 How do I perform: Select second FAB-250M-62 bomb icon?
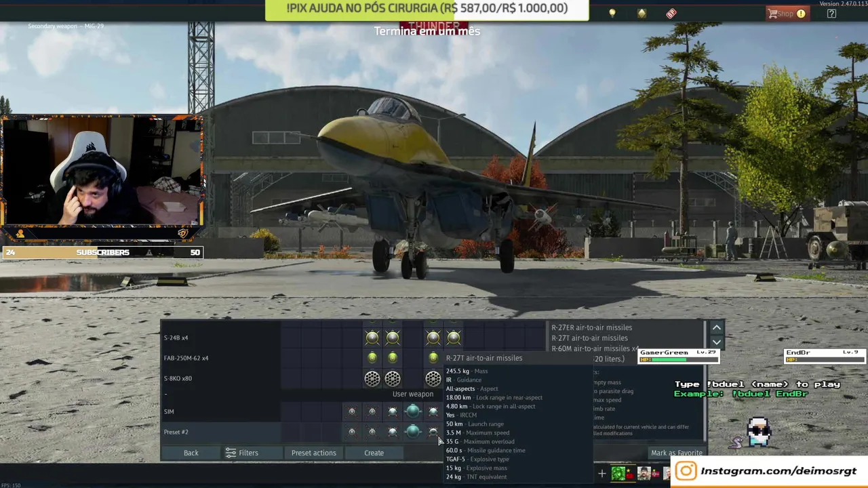tap(393, 358)
